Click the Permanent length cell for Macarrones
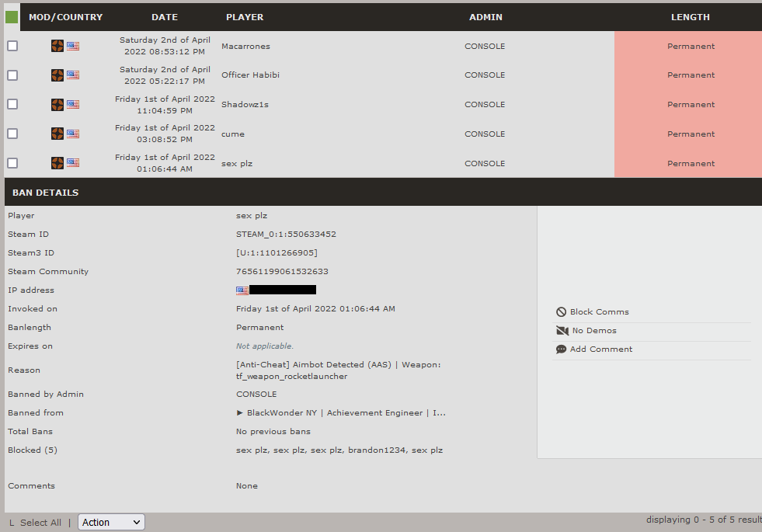 click(x=688, y=46)
